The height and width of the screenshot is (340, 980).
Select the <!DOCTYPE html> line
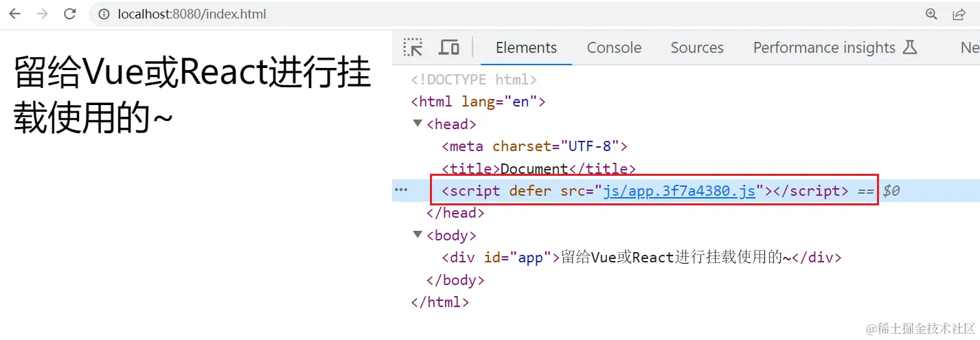coord(474,80)
